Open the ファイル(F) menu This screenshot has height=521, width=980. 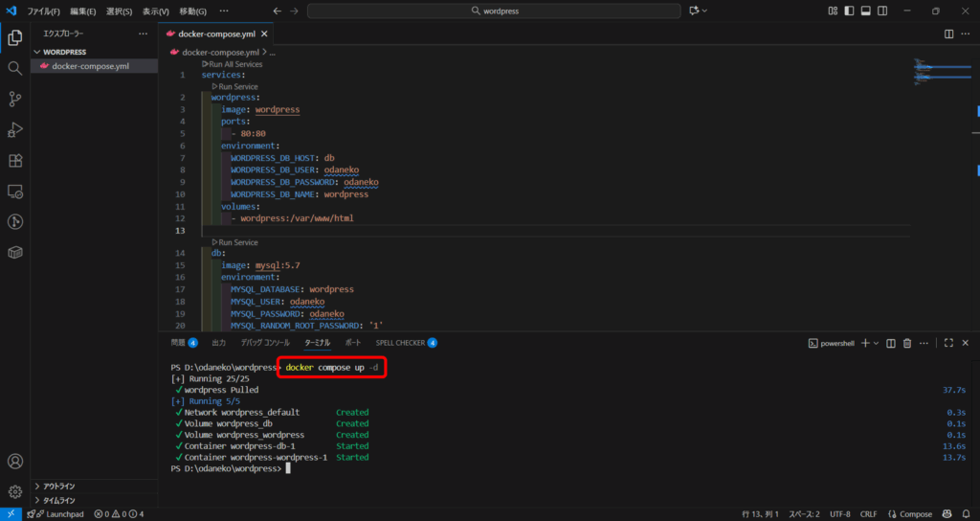pyautogui.click(x=43, y=11)
